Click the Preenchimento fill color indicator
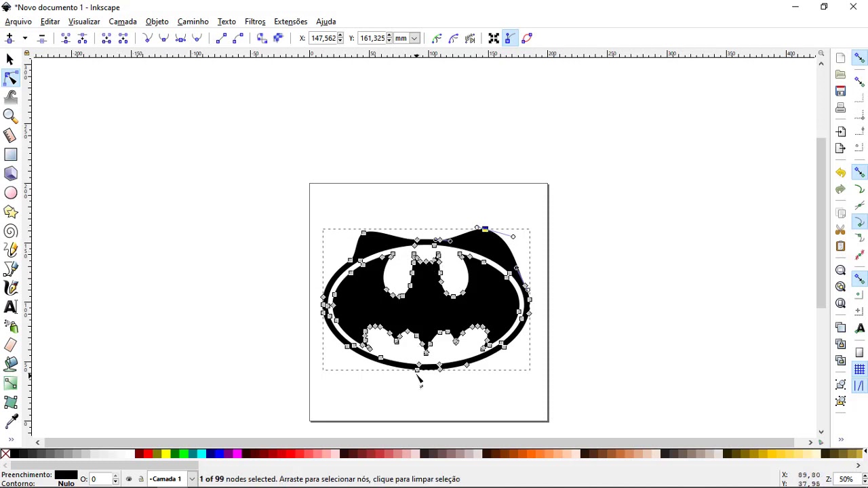 pyautogui.click(x=66, y=474)
